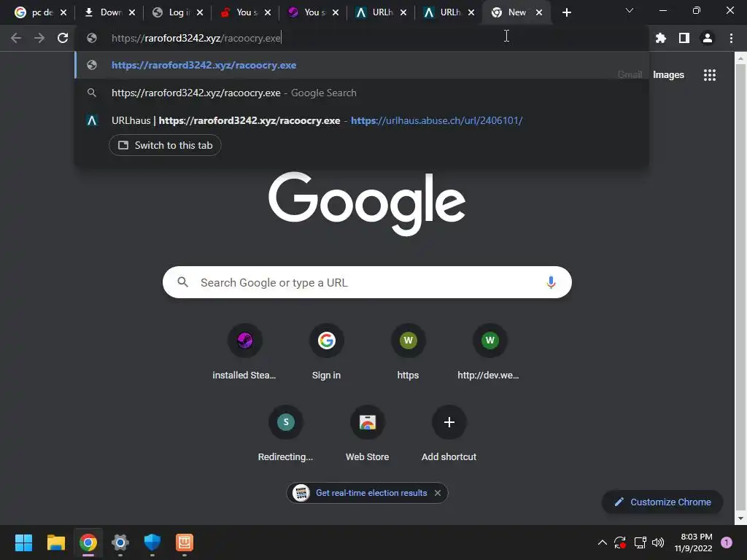The image size is (747, 560).
Task: Click Customize Chrome button
Action: tap(662, 502)
